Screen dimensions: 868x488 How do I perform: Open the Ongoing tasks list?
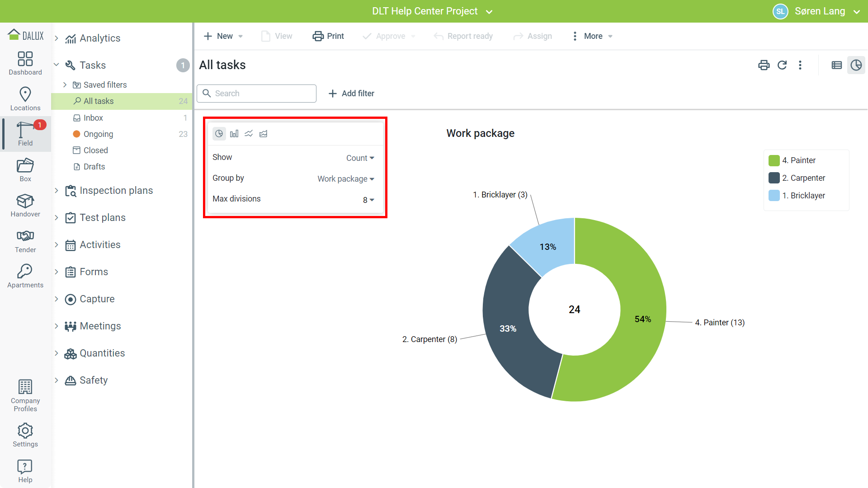[98, 134]
